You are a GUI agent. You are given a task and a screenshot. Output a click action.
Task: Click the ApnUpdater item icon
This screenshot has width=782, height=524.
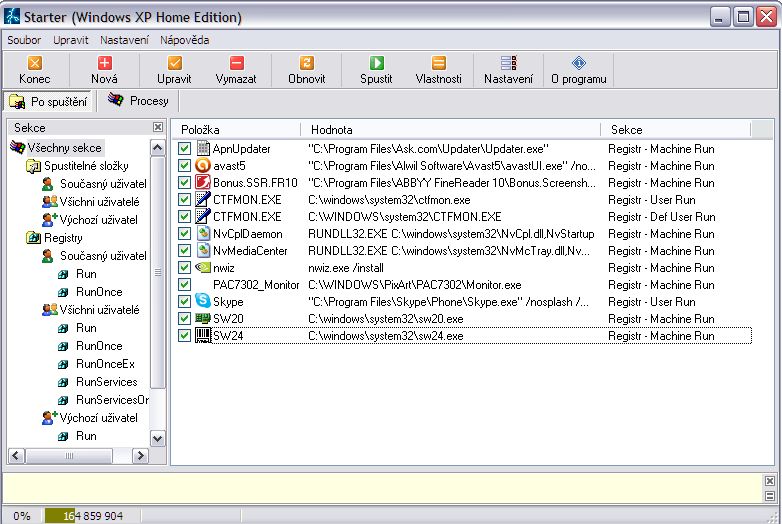click(x=202, y=148)
